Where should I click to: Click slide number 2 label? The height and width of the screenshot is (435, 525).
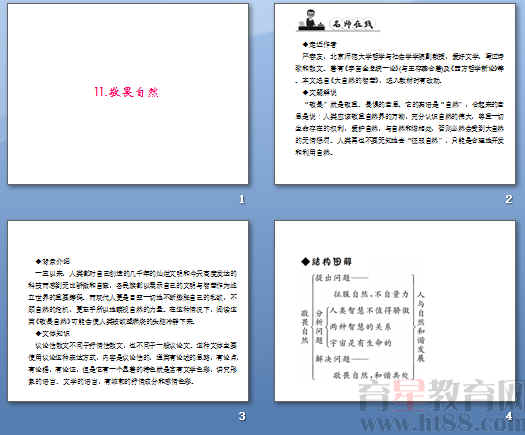click(508, 199)
